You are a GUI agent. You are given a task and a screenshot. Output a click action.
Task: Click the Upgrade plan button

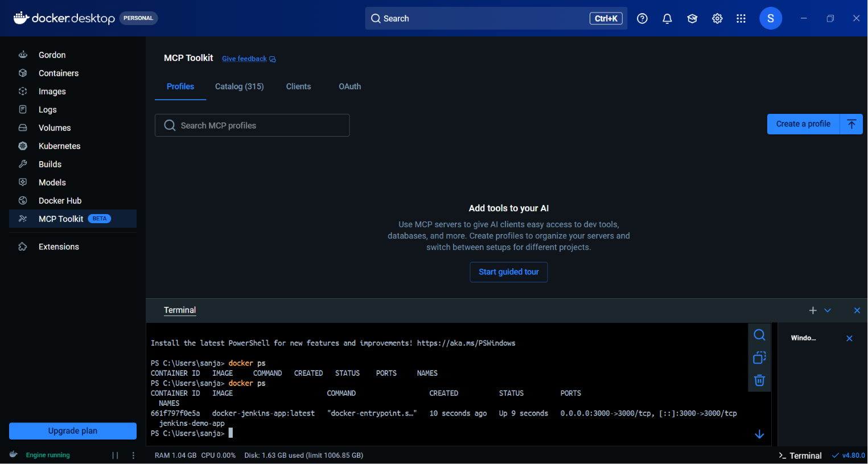click(73, 431)
